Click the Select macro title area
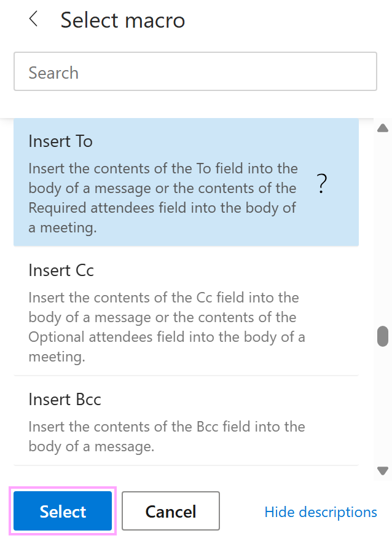This screenshot has height=541, width=392. [x=122, y=20]
